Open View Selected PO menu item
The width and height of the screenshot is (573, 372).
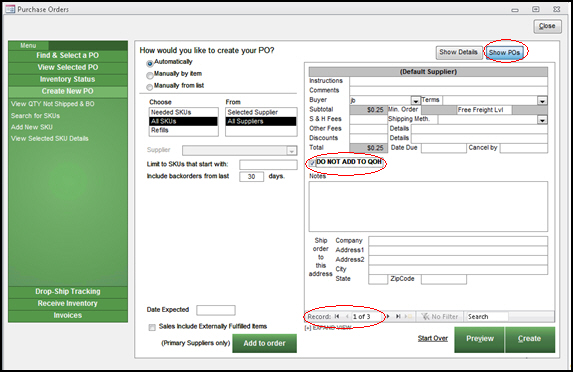point(68,68)
